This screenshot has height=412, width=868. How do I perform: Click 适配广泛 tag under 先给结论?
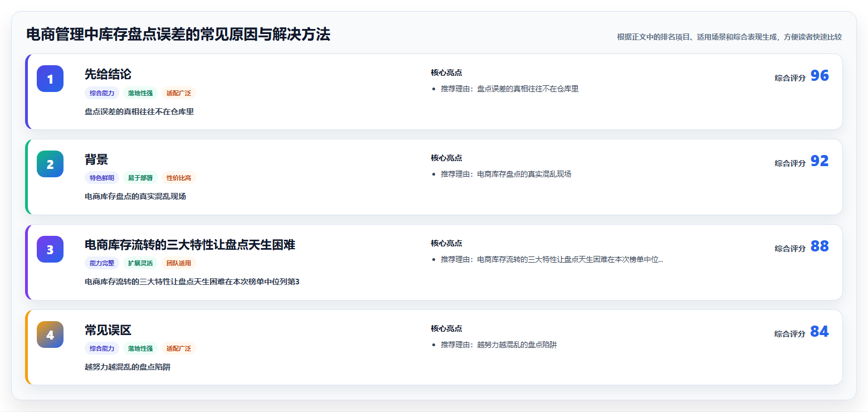[x=179, y=93]
